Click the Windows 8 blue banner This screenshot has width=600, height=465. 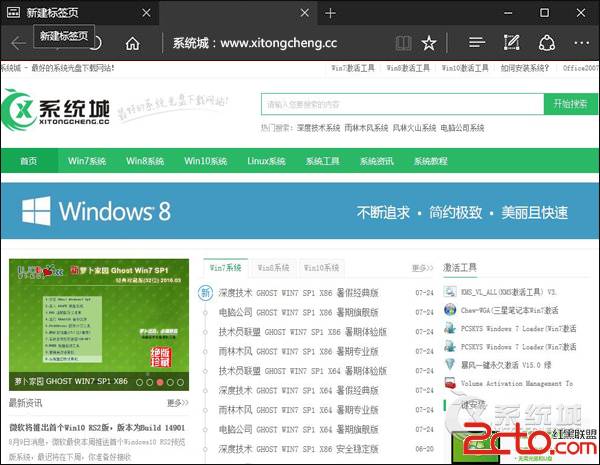(x=300, y=211)
